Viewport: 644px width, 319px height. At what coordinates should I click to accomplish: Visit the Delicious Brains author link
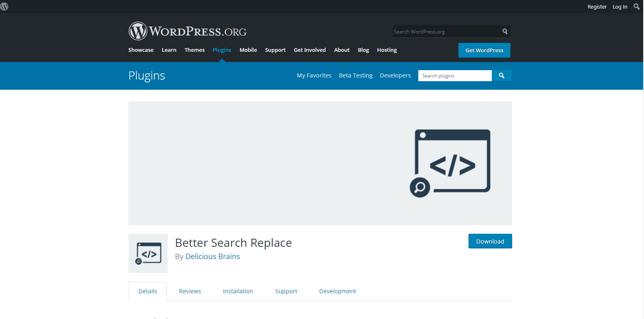213,257
